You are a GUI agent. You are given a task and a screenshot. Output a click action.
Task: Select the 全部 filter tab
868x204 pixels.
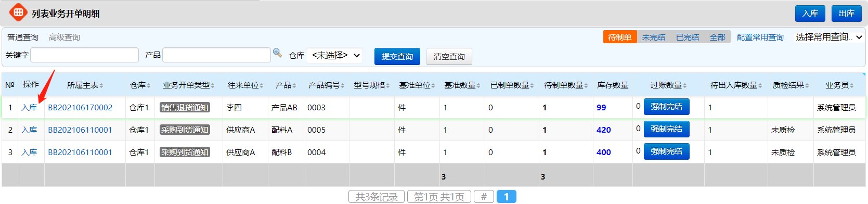point(718,37)
